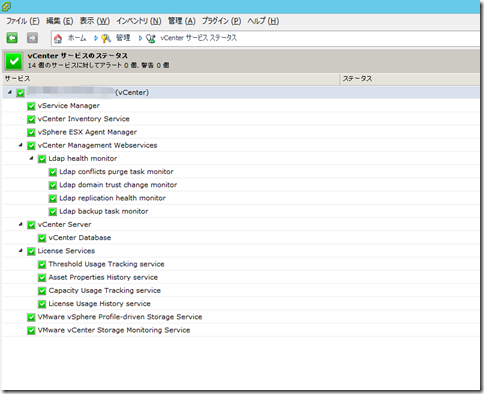Select the vService Manager row

241,106
